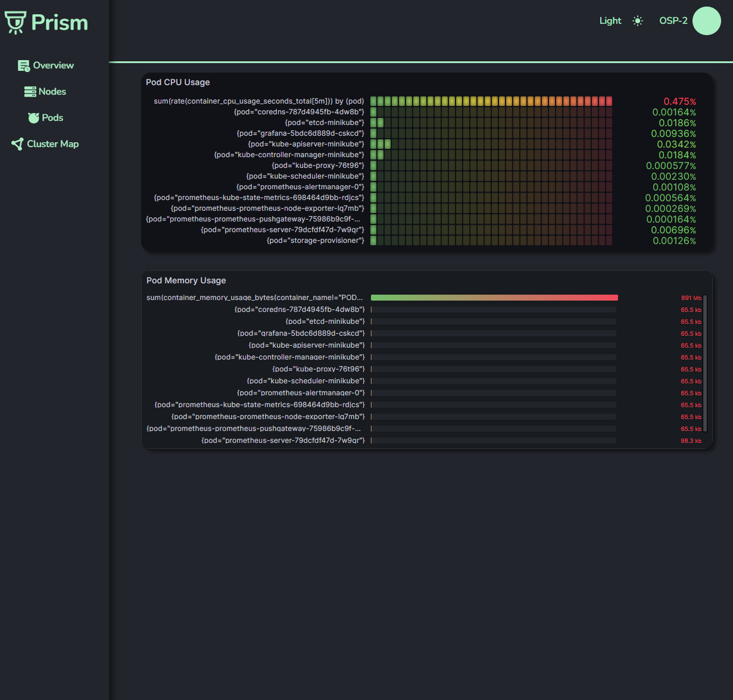
Task: Click the Nodes server icon
Action: pyautogui.click(x=30, y=92)
